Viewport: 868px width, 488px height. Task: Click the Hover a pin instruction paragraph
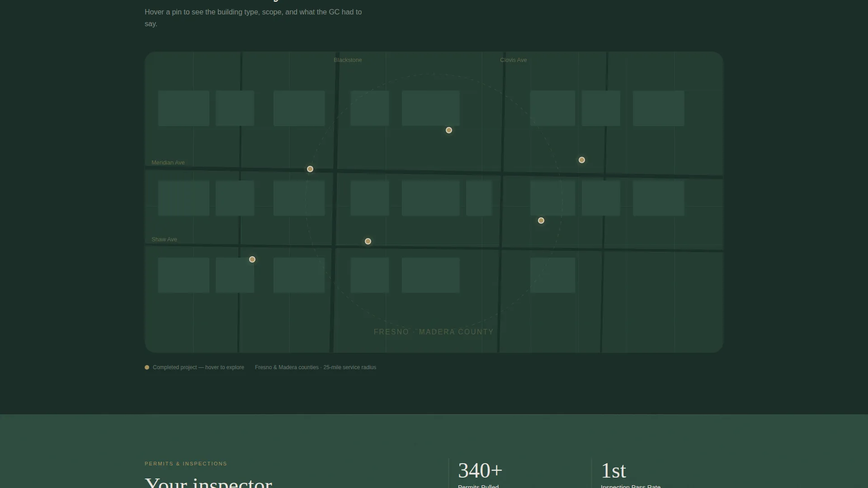point(253,18)
